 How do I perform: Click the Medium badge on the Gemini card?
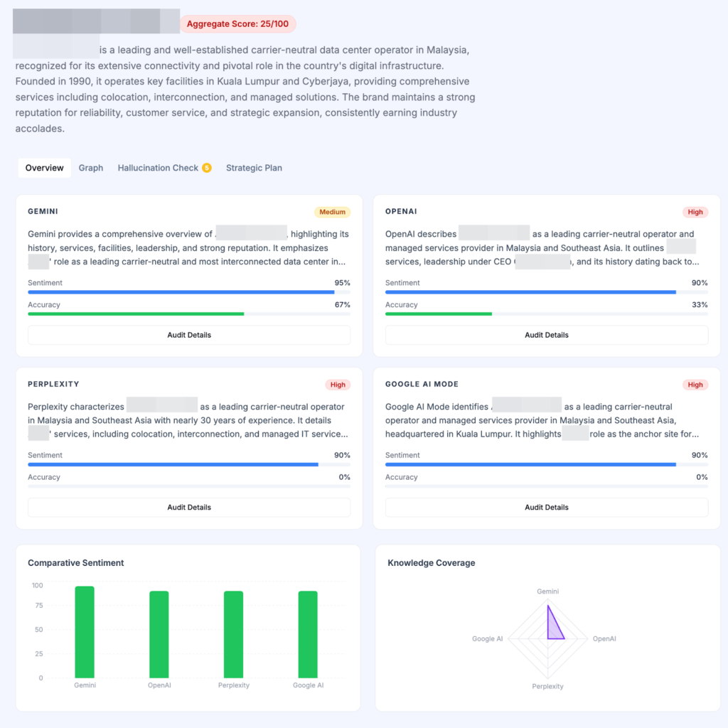(332, 212)
